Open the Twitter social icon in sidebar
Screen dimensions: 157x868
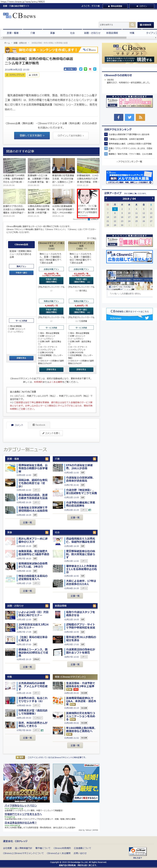click(x=129, y=117)
